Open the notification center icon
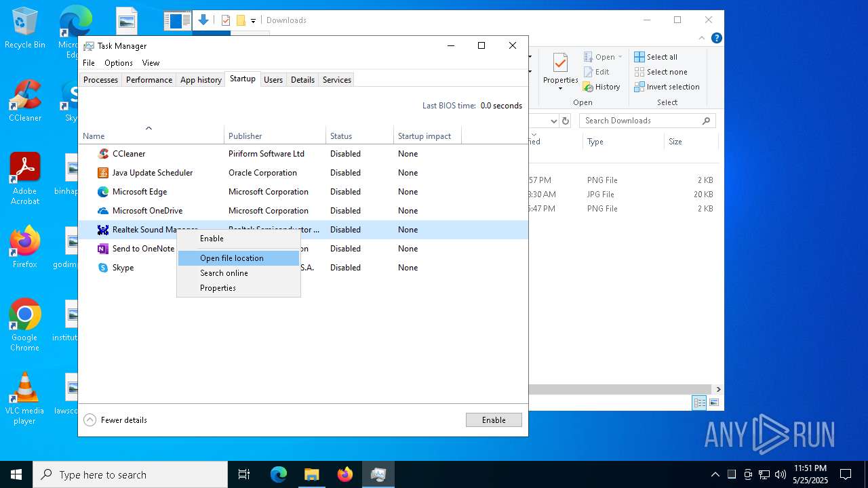Viewport: 868px width, 488px height. click(x=846, y=474)
